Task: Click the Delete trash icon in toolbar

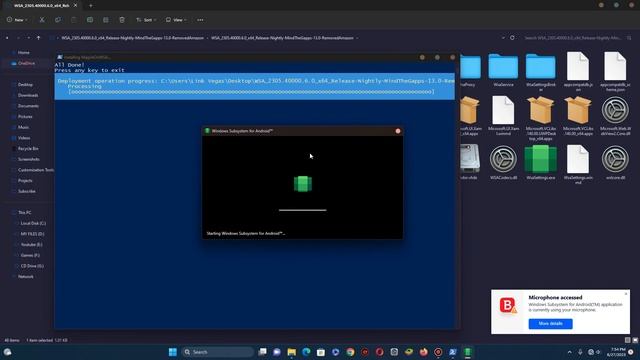Action: [x=122, y=20]
